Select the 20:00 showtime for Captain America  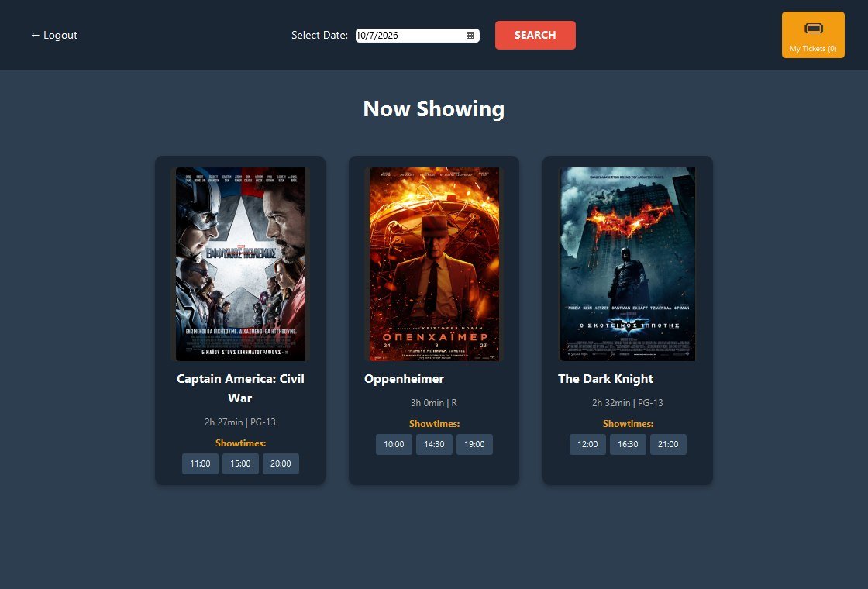[x=281, y=463]
